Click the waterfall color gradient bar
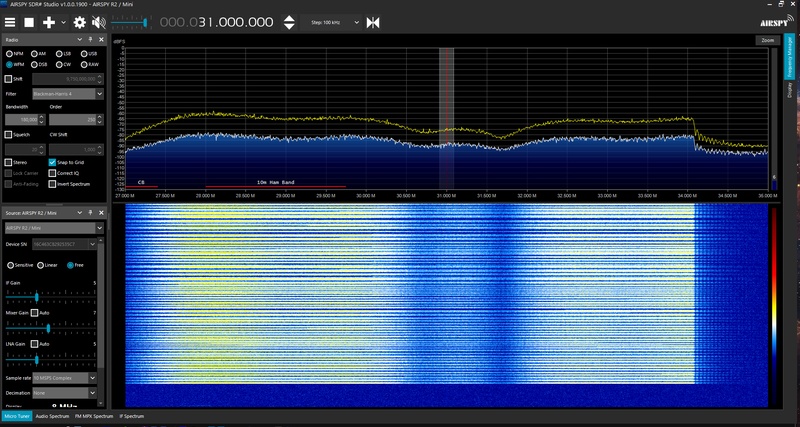This screenshot has height=427, width=800. coord(774,306)
